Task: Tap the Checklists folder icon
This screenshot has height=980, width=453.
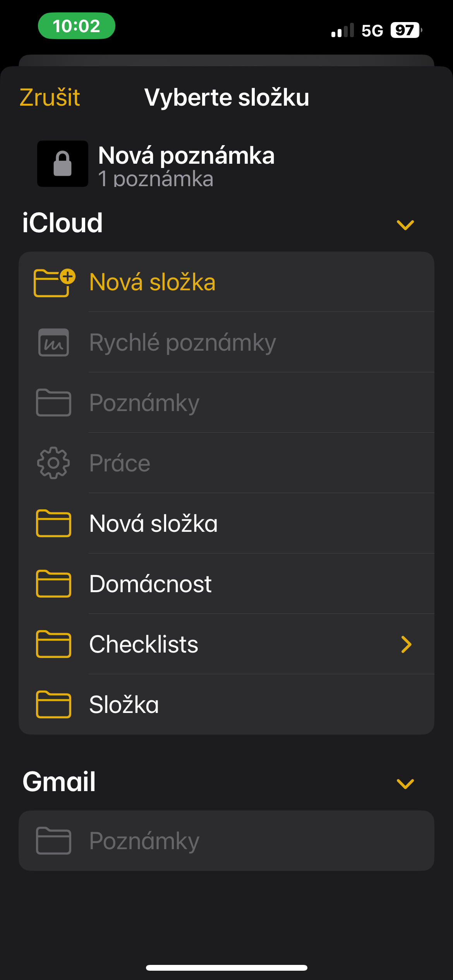Action: 53,644
